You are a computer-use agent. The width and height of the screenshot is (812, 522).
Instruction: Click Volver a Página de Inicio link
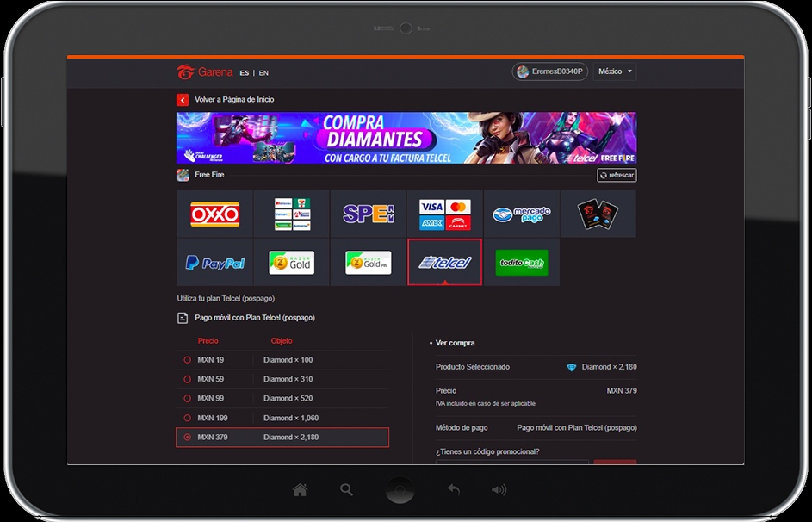click(234, 99)
